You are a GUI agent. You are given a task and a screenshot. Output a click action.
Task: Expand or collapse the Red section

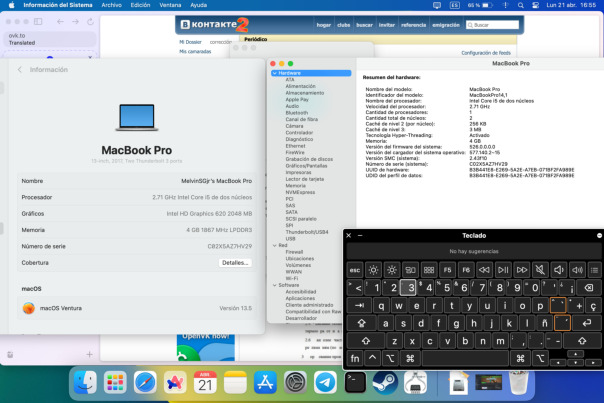click(x=272, y=243)
